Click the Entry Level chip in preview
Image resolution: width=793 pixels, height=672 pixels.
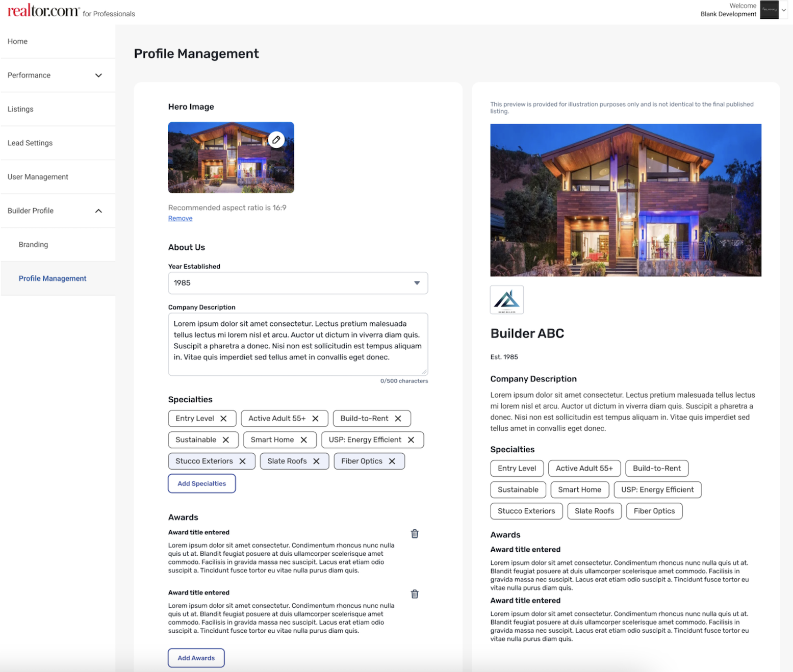coord(517,468)
